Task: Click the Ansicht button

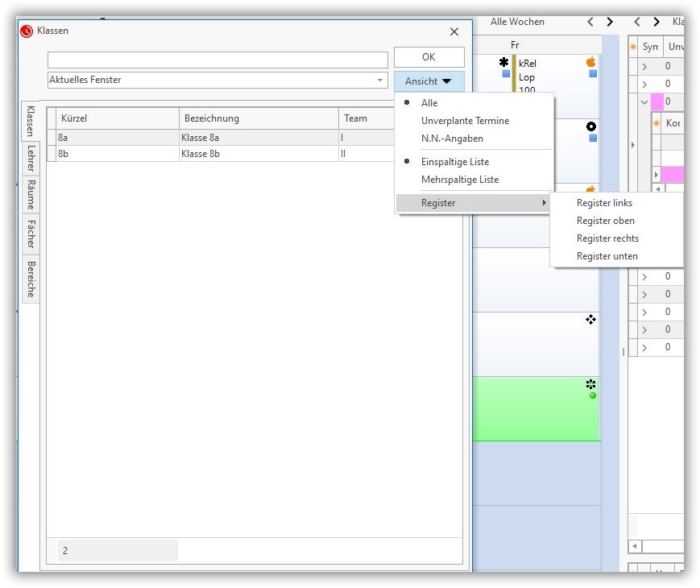Action: (429, 81)
